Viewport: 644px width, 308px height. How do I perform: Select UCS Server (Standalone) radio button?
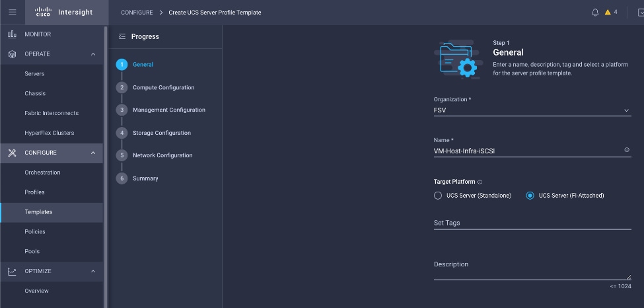[x=438, y=196]
